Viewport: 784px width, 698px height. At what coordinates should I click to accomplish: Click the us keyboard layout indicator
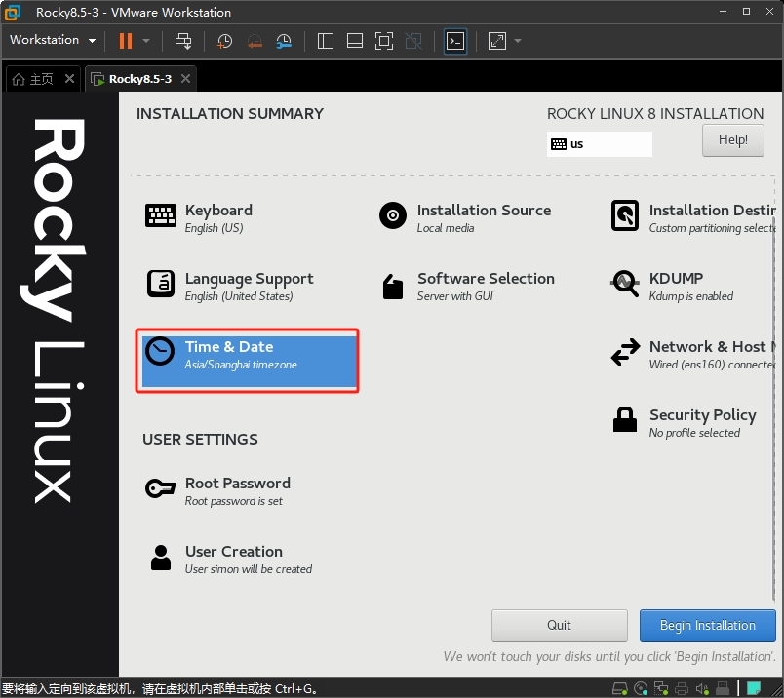(599, 144)
